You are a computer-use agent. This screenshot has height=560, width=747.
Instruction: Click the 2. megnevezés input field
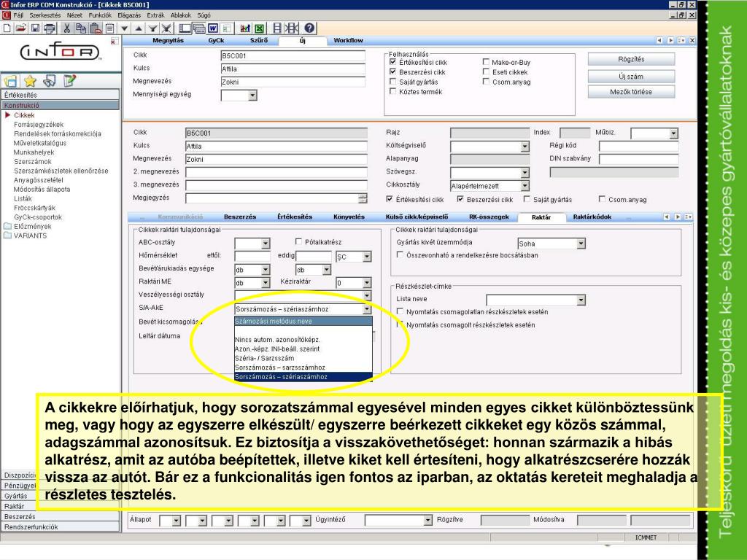[276, 172]
